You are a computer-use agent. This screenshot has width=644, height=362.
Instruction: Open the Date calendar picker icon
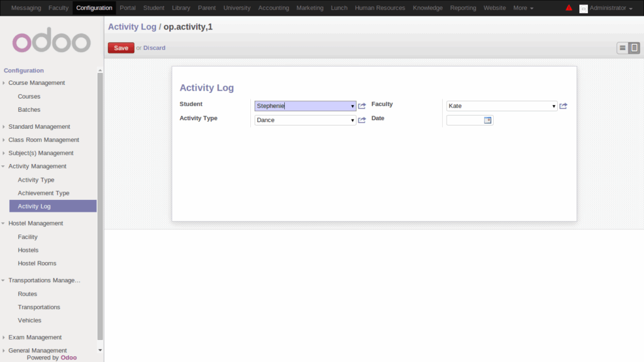[x=488, y=120]
